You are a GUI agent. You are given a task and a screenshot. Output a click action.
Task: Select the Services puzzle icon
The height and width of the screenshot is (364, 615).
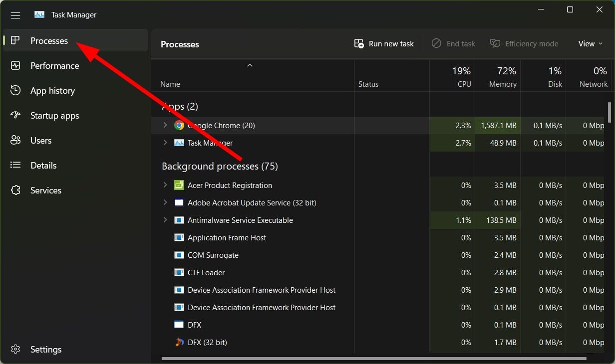pos(15,190)
